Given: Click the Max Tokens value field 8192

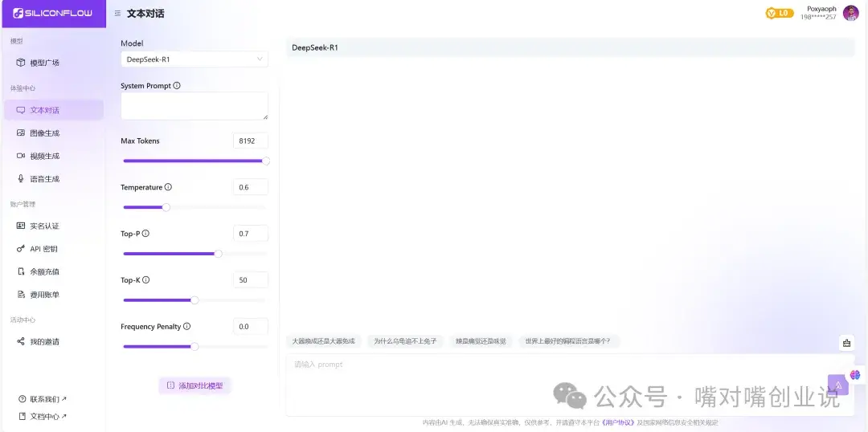Looking at the screenshot, I should pos(250,141).
